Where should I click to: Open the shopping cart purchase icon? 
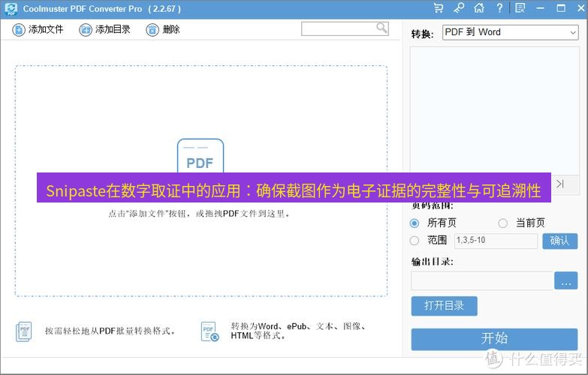pos(438,7)
